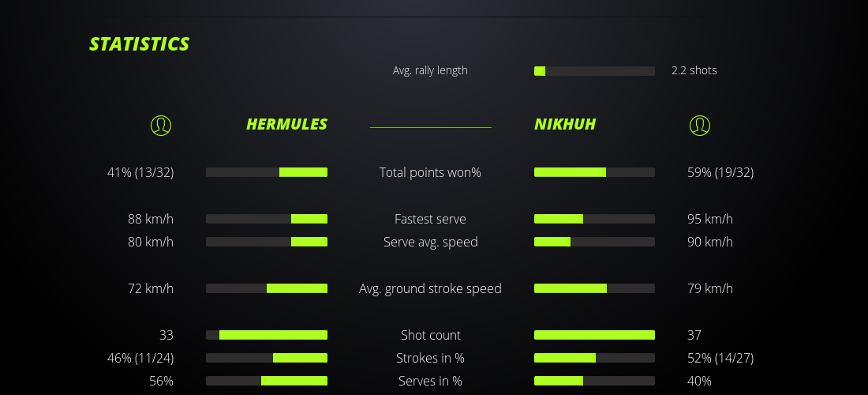Click Nikhuh Shot count bar
The image size is (868, 395).
[594, 335]
